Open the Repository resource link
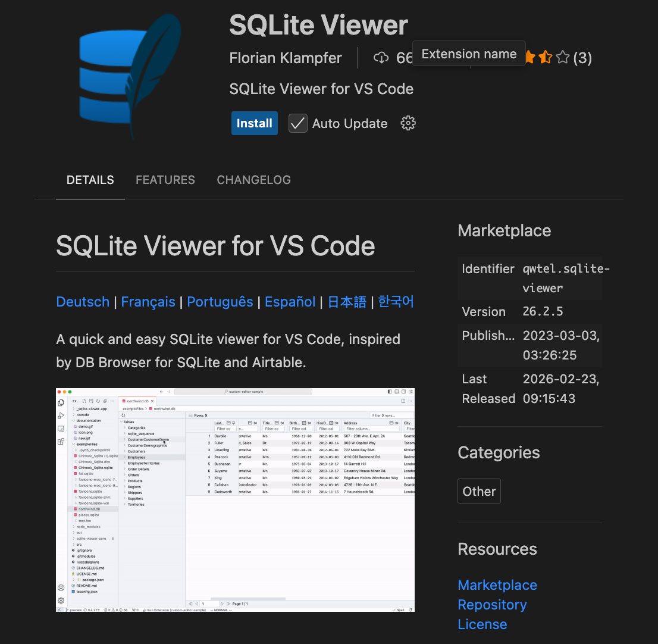Screen dimensions: 658x644 tap(492, 605)
